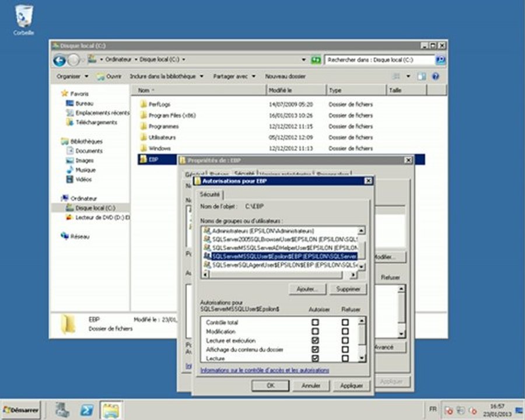Click the Explorer help question mark icon
525x420 pixels.
435,76
